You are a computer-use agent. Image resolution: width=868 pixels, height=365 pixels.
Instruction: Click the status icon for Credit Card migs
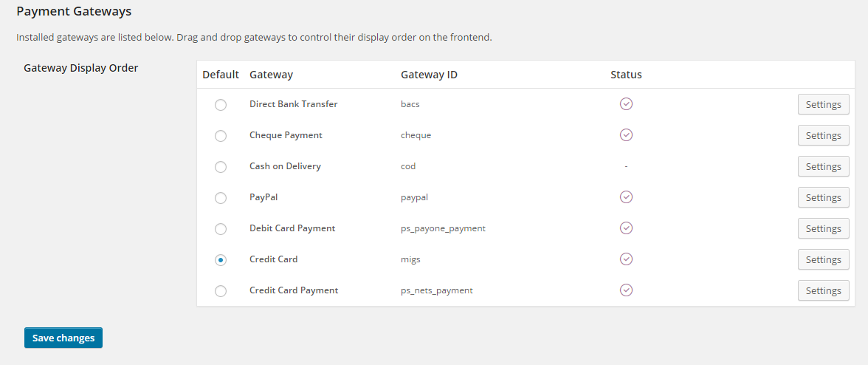[627, 259]
